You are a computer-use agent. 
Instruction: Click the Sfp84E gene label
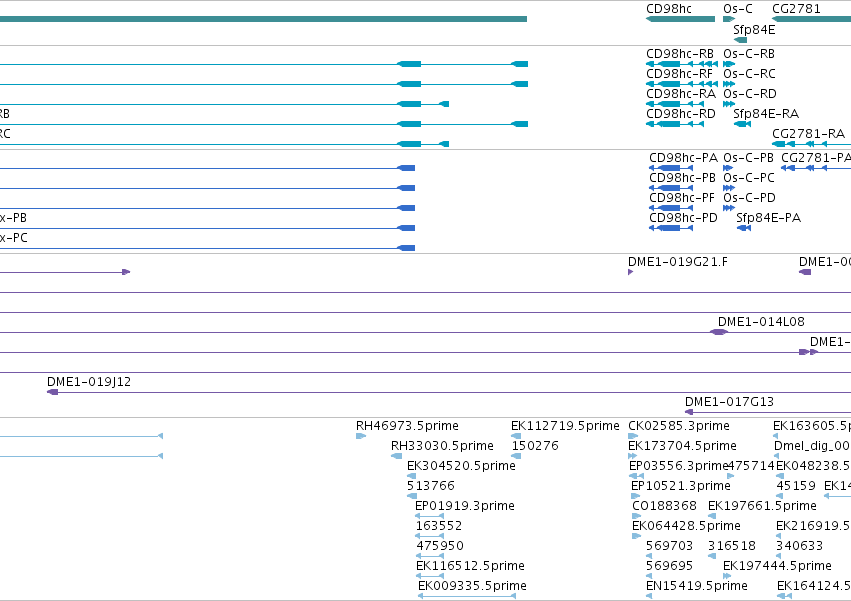point(754,30)
